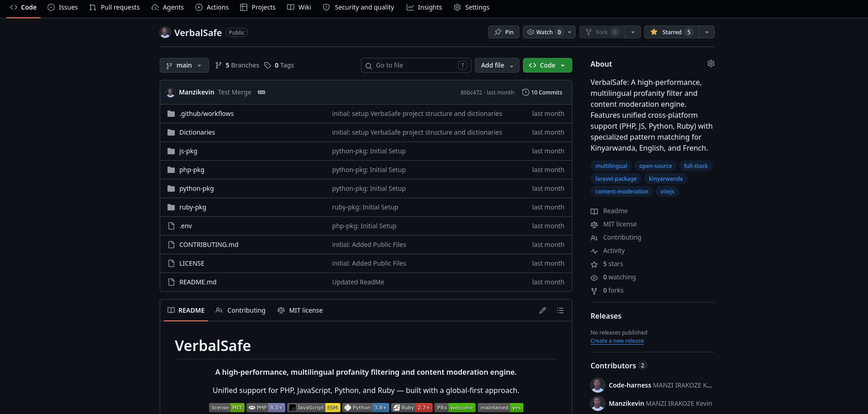The image size is (868, 414).
Task: Open 'ruby-pkg: Initial Setup' commit message
Action: click(x=365, y=207)
